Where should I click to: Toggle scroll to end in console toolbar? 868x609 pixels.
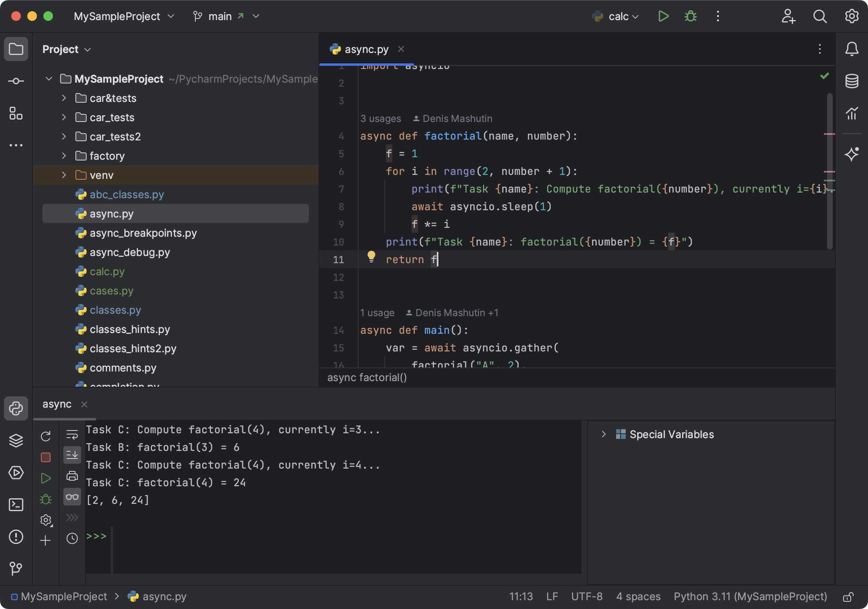pos(72,455)
